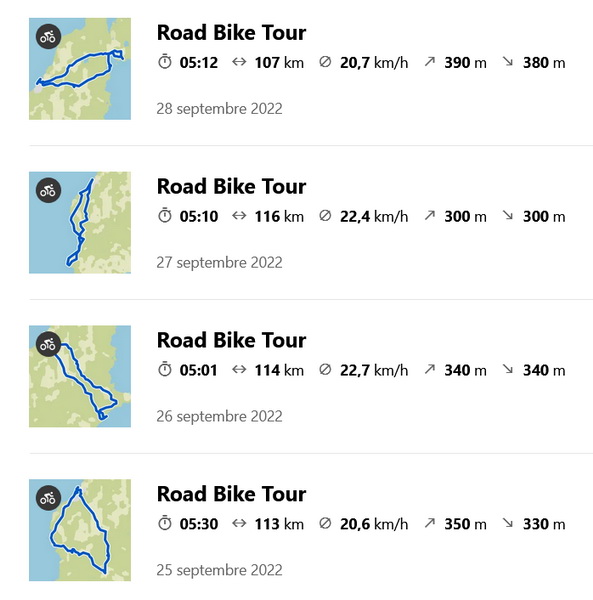Click the cycling icon on 27 septembre map
Screen dimensions: 593x600
(48, 190)
